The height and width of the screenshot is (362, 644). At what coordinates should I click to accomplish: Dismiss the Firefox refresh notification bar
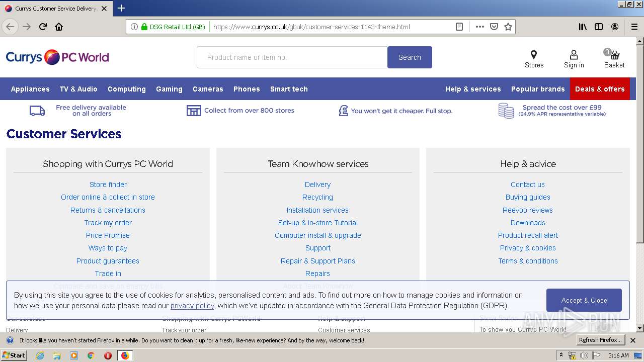pyautogui.click(x=633, y=340)
